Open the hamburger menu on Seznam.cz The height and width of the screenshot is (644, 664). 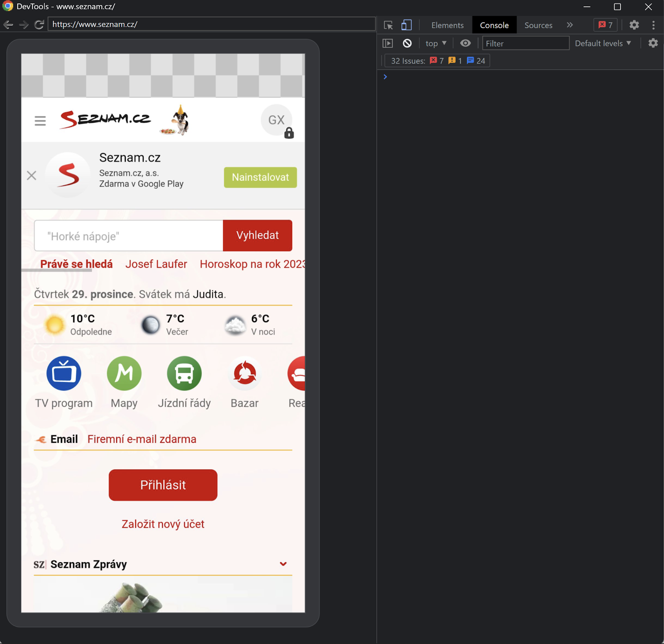[40, 120]
